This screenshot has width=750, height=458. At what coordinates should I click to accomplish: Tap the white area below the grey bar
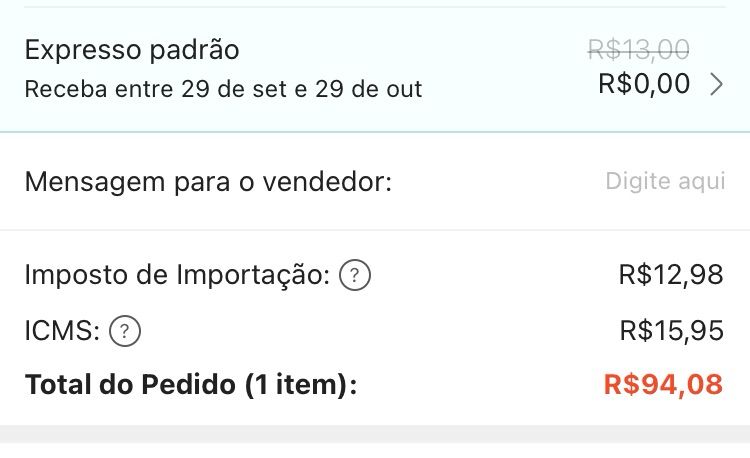pos(375,450)
